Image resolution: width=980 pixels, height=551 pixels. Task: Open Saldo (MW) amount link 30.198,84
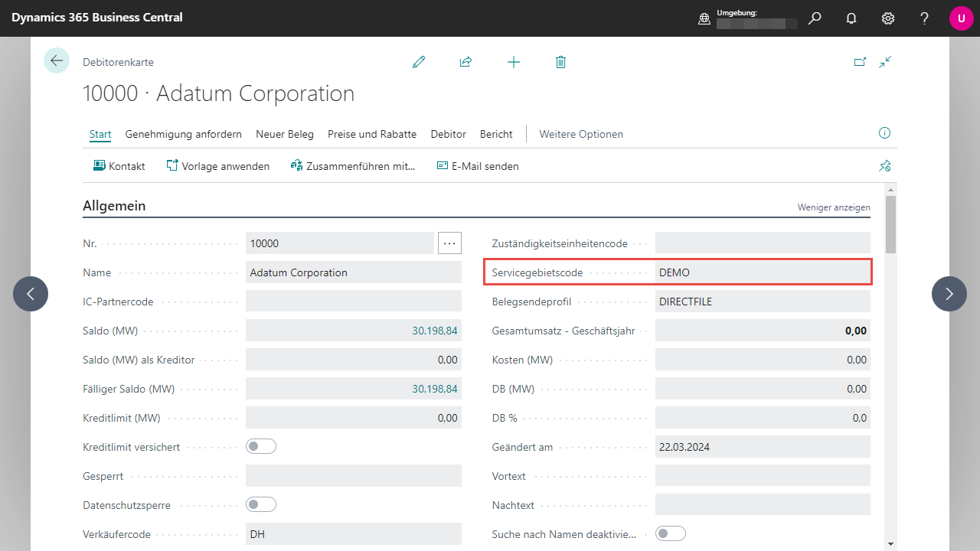tap(435, 331)
